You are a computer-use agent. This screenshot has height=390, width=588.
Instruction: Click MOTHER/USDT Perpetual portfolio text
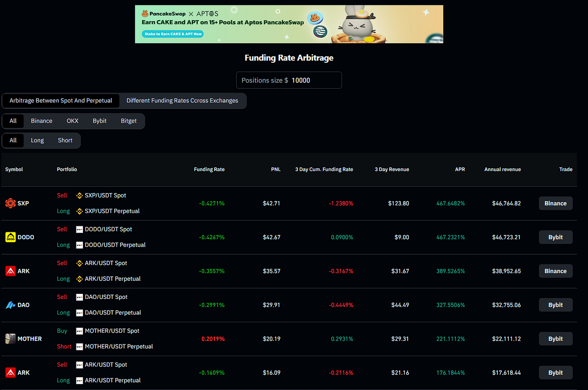119,346
